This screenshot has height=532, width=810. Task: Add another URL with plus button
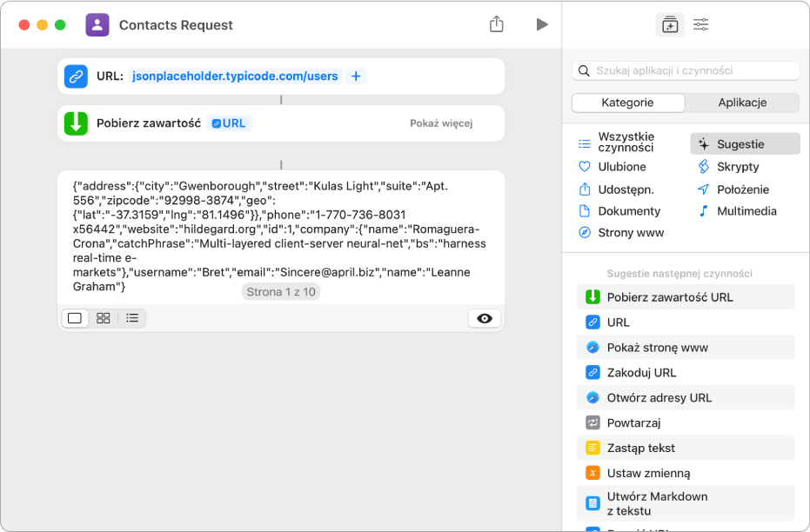tap(356, 76)
